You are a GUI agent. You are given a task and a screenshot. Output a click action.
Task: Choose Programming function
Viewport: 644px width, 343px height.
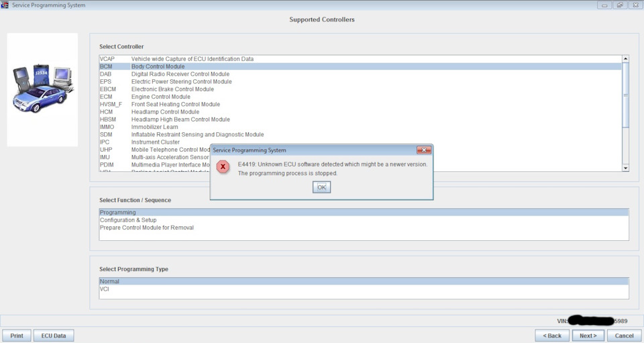(364, 212)
